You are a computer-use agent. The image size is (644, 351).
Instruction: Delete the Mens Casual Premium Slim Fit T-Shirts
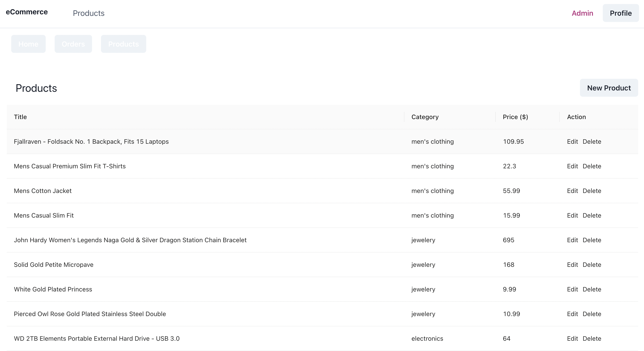pyautogui.click(x=592, y=166)
